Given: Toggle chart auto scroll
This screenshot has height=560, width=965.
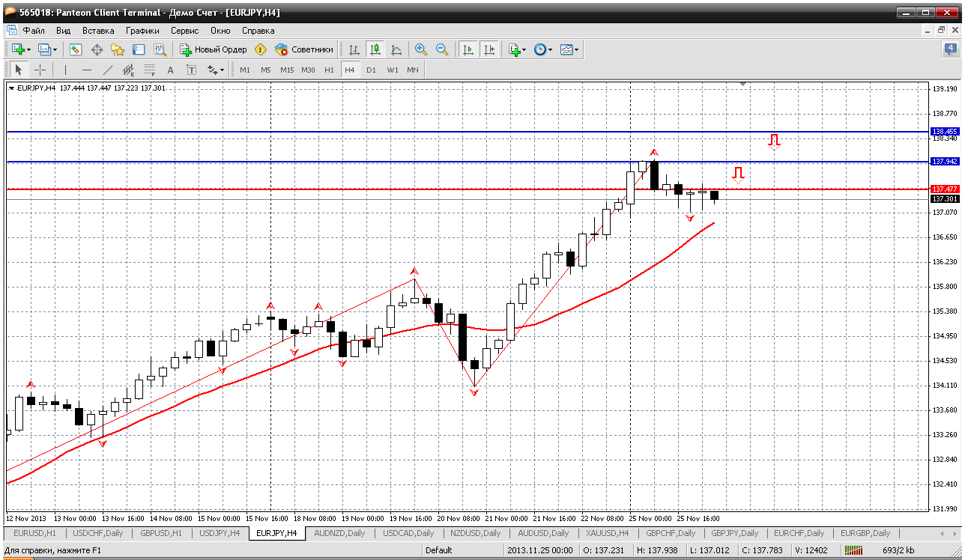Looking at the screenshot, I should (x=468, y=49).
